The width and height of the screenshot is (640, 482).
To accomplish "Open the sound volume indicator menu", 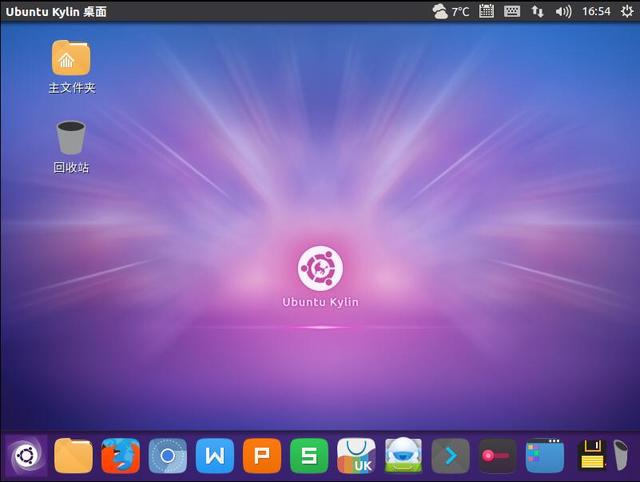I will [x=564, y=12].
